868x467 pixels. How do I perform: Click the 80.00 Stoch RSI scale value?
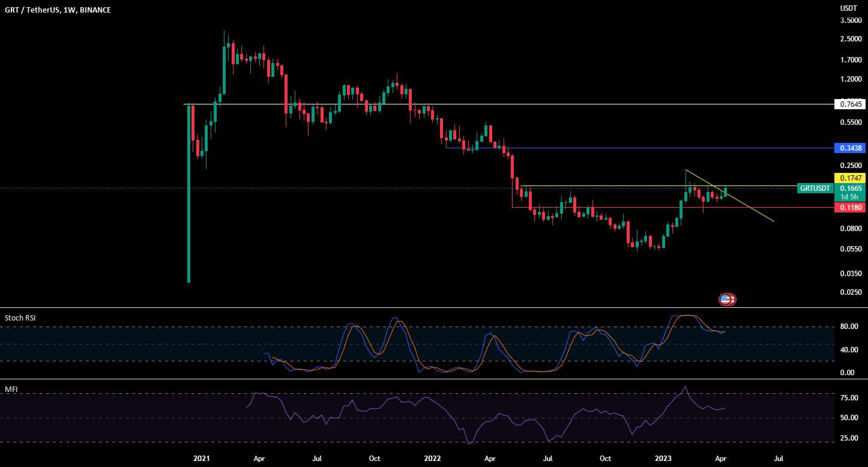tap(848, 327)
